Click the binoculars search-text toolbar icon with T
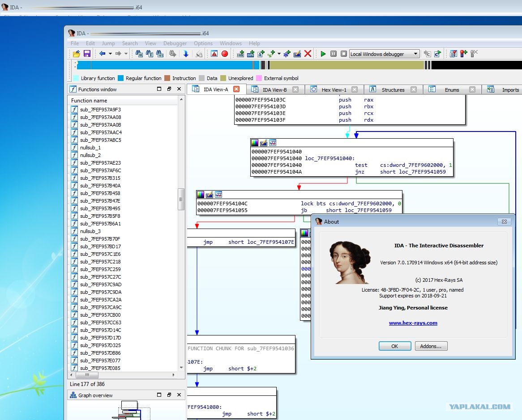 (x=150, y=54)
